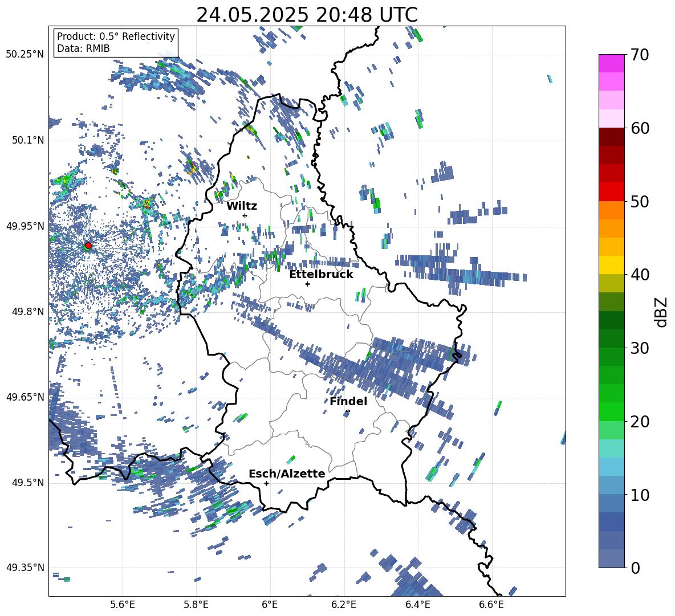Click the 6.4°E longitude label
The height and width of the screenshot is (616, 675).
[x=418, y=605]
